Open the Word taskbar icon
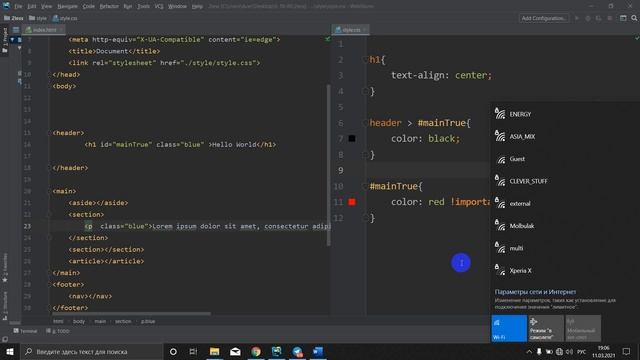 tap(318, 351)
